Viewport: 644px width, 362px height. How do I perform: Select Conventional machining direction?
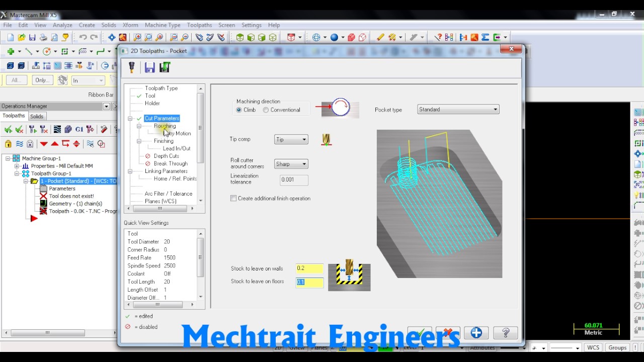point(266,110)
